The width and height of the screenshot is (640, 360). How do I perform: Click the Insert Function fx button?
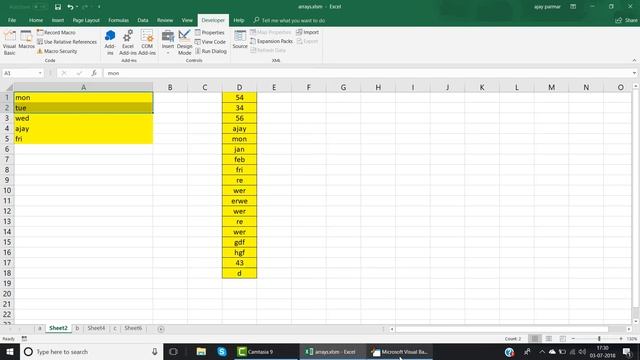click(x=94, y=73)
